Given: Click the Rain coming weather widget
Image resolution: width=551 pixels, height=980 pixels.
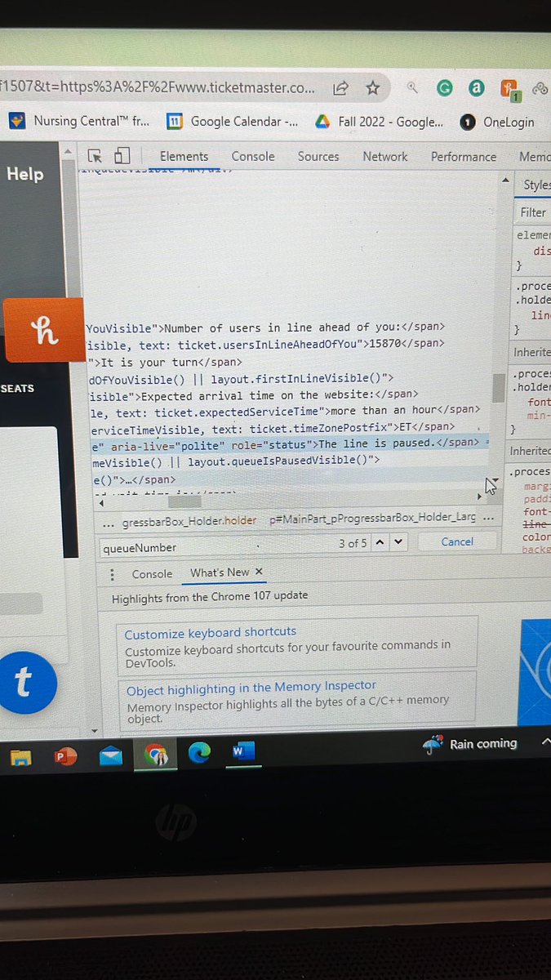Looking at the screenshot, I should click(x=470, y=744).
